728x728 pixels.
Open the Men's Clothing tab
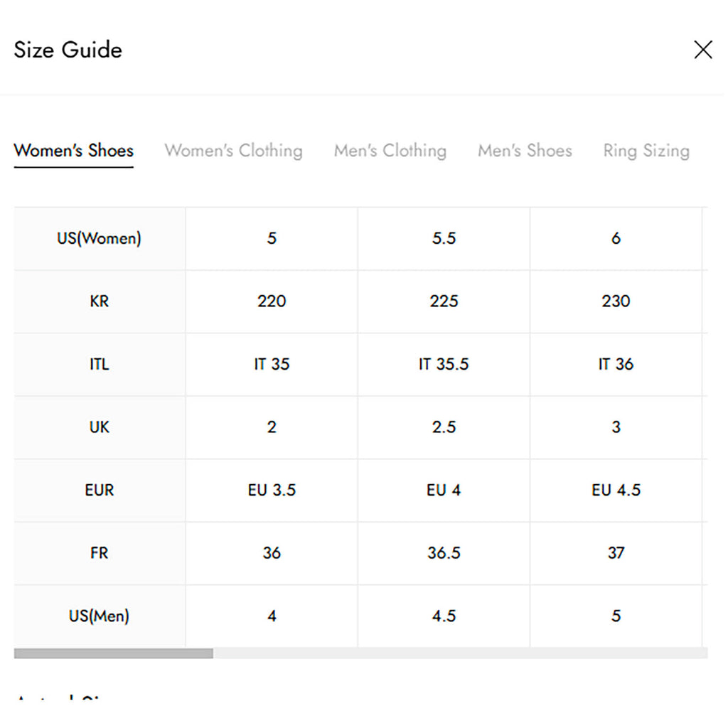click(390, 151)
